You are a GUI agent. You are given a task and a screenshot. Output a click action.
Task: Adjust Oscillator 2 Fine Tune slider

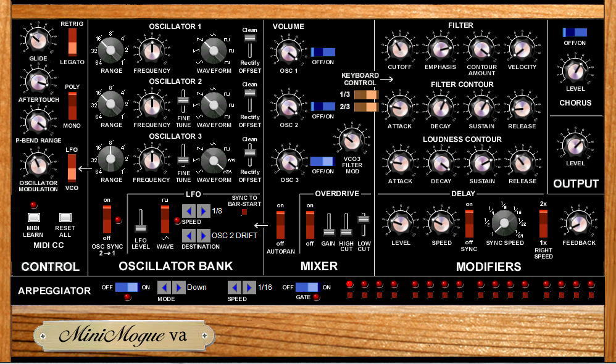[183, 101]
